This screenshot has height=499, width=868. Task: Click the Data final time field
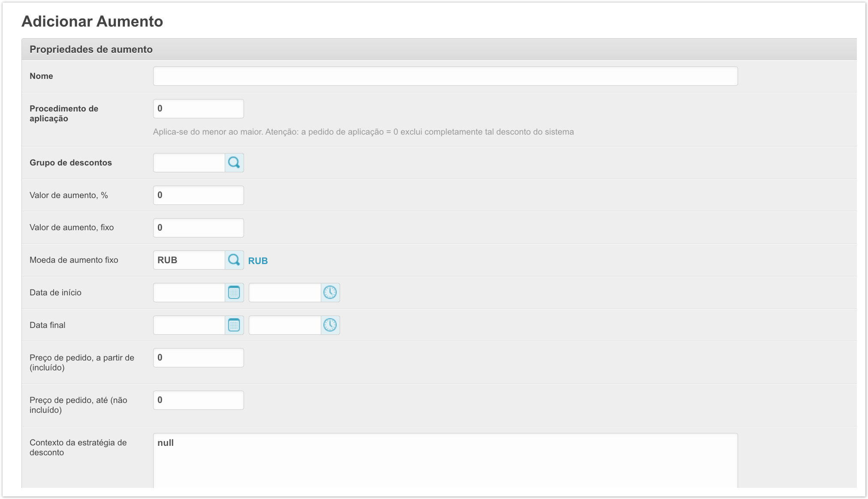tap(285, 325)
